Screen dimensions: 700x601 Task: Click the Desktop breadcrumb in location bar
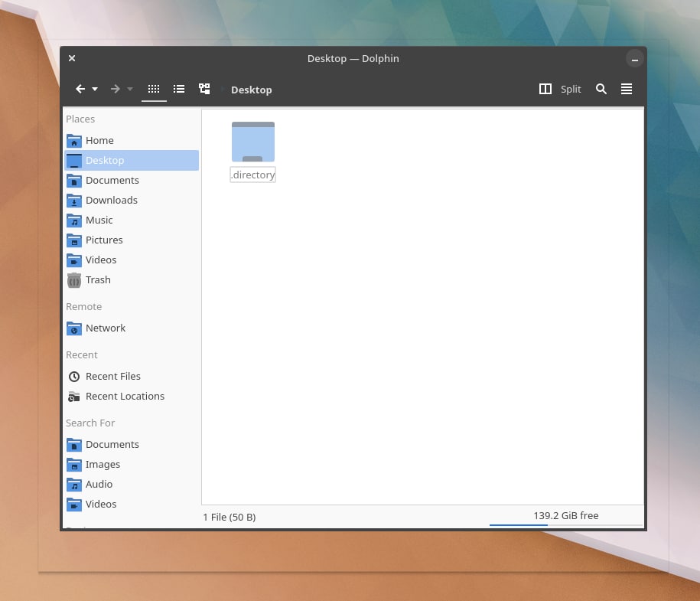[x=252, y=90]
